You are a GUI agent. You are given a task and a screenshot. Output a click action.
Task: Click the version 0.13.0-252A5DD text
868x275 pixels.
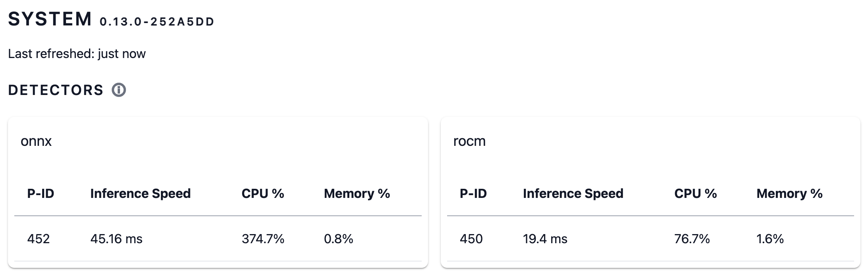tap(157, 22)
